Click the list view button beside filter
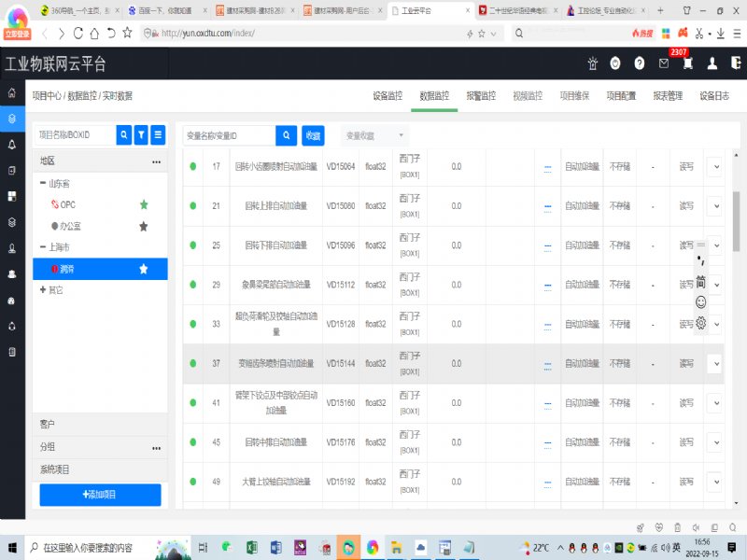747x560 pixels. [x=158, y=135]
